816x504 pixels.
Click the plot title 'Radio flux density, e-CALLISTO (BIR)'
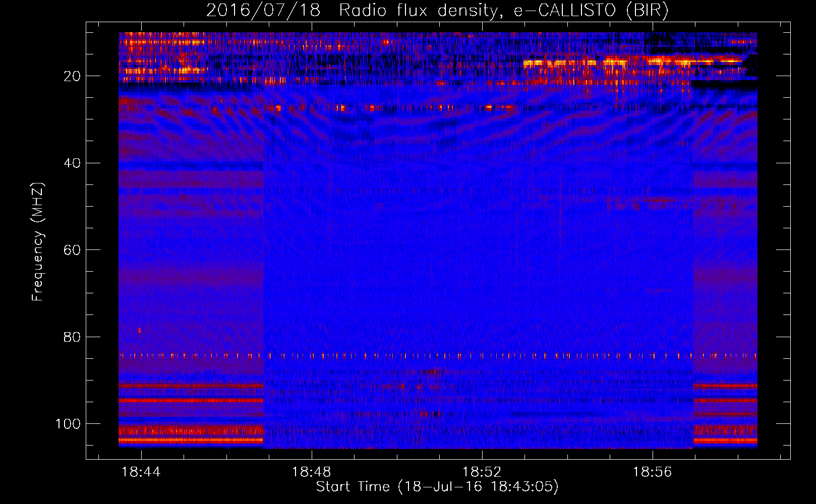pyautogui.click(x=503, y=11)
